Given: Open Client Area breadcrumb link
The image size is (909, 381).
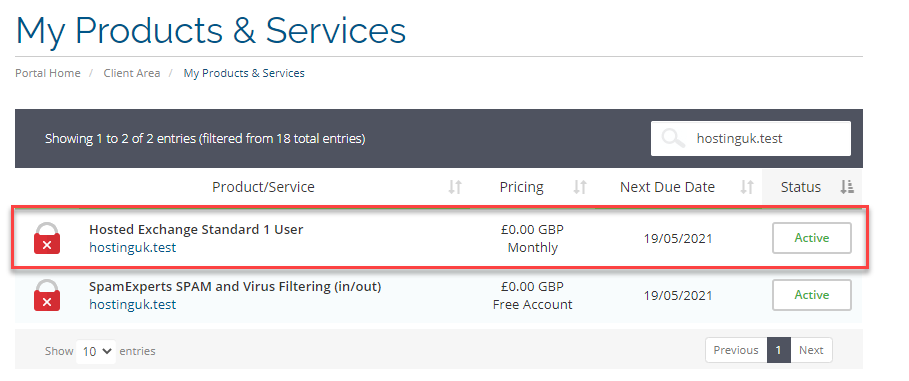Looking at the screenshot, I should pos(132,73).
